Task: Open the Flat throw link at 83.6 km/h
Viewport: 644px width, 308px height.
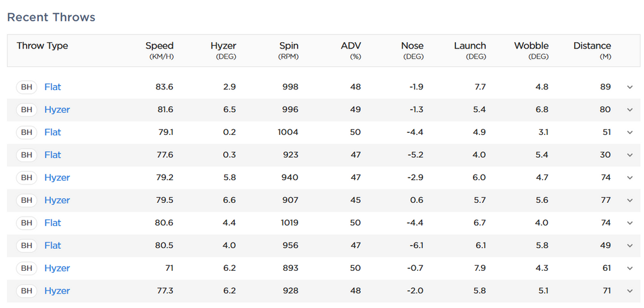Action: 53,87
